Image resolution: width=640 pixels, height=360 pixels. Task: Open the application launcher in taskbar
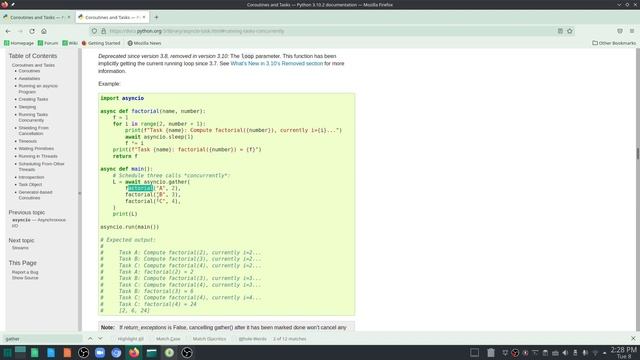click(x=7, y=353)
